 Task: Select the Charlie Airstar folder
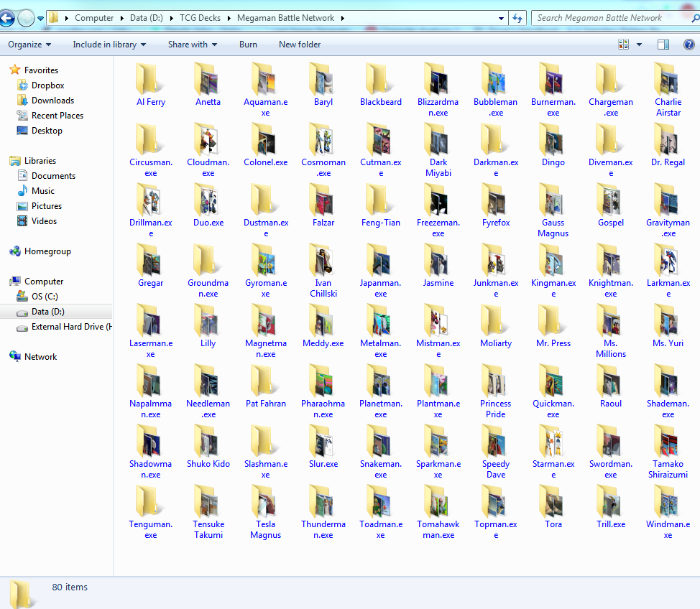pos(668,90)
